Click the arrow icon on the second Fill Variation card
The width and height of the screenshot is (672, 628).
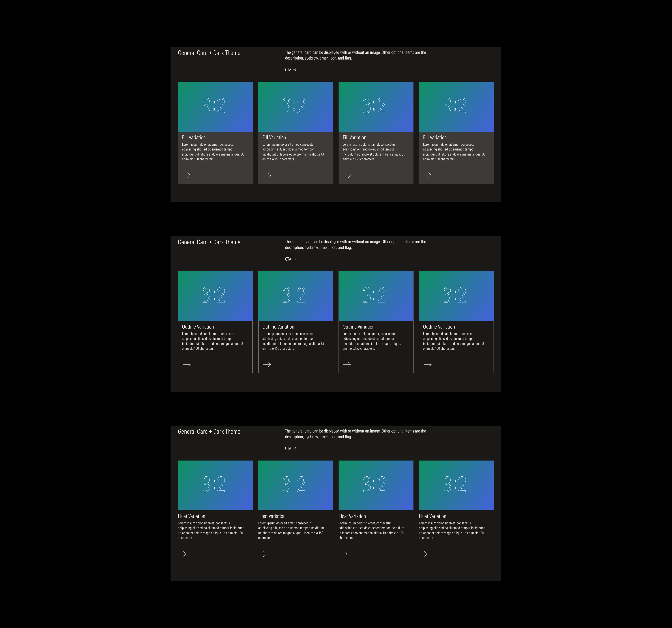[267, 175]
